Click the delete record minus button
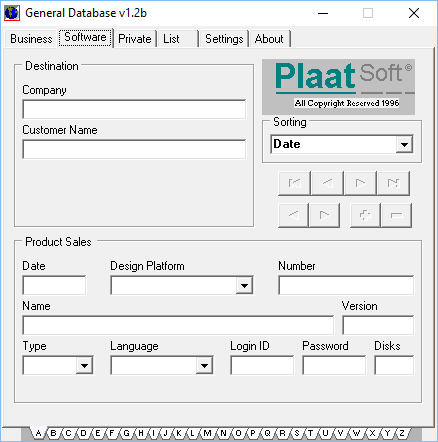Screen dimensions: 438x442 (396, 215)
